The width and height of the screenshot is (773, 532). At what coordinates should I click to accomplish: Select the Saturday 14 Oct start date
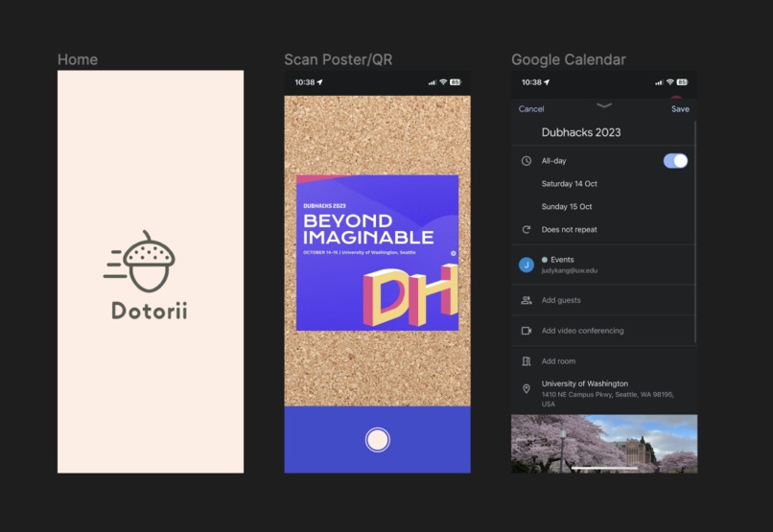pyautogui.click(x=569, y=184)
